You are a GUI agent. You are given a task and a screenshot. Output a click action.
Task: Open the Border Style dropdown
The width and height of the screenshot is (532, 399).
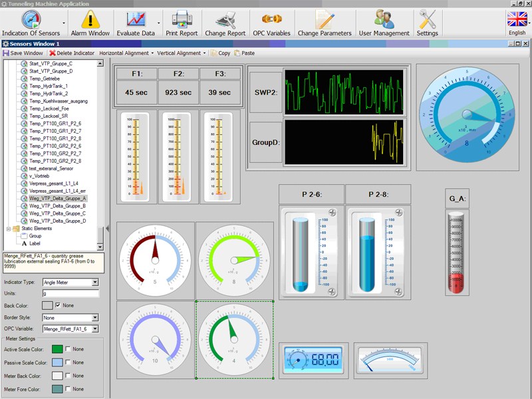click(95, 318)
